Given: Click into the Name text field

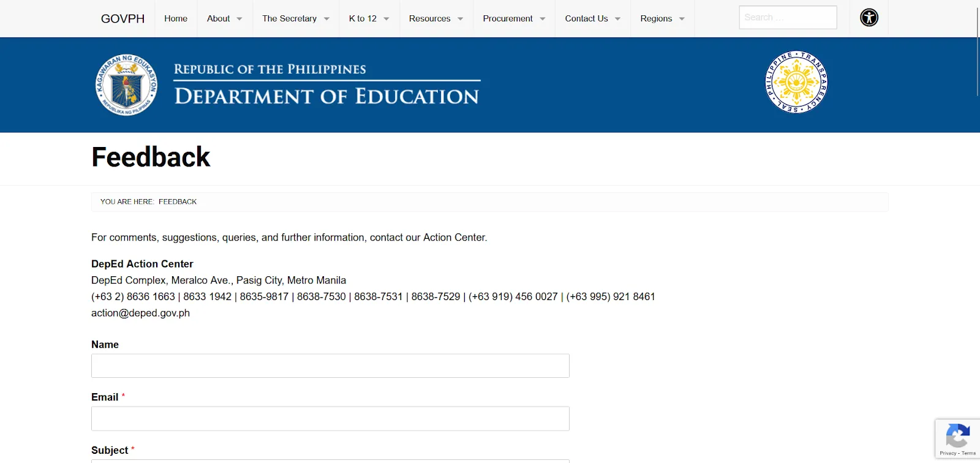Looking at the screenshot, I should [330, 366].
